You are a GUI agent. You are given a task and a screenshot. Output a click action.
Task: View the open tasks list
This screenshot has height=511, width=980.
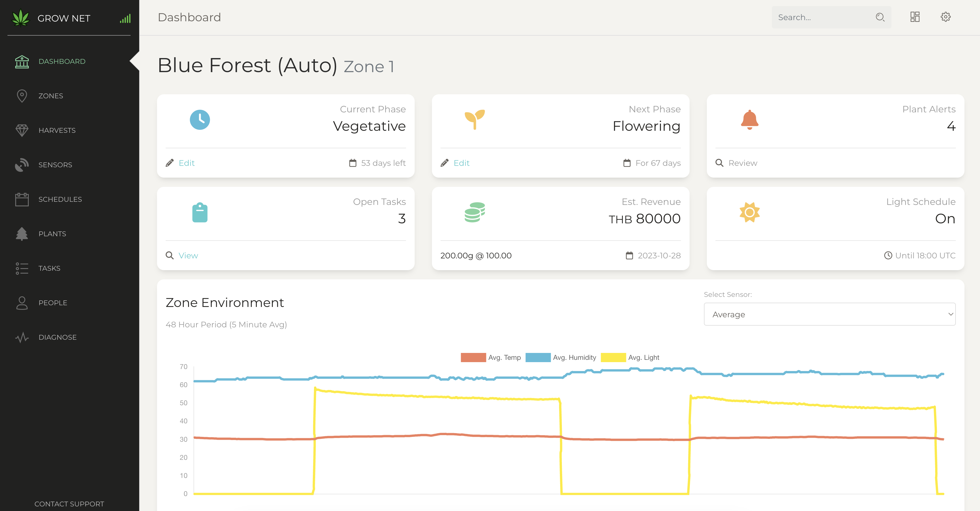coord(188,255)
